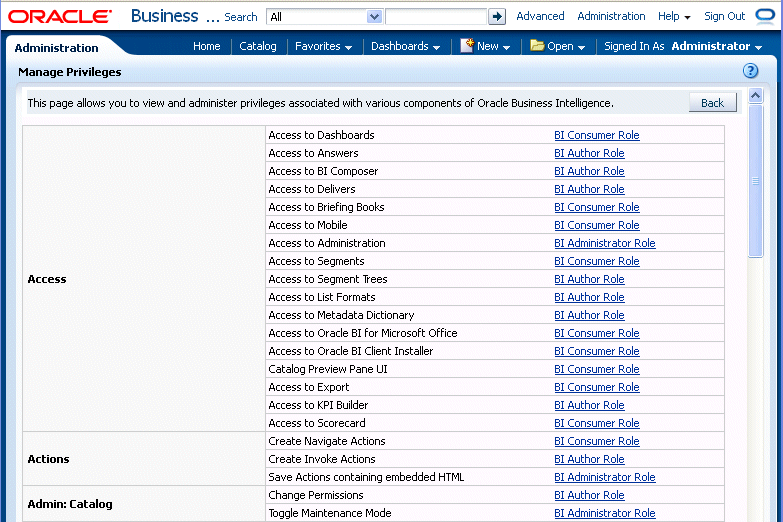783x522 pixels.
Task: Click the 'Manage Privileges' heading
Action: pyautogui.click(x=69, y=72)
